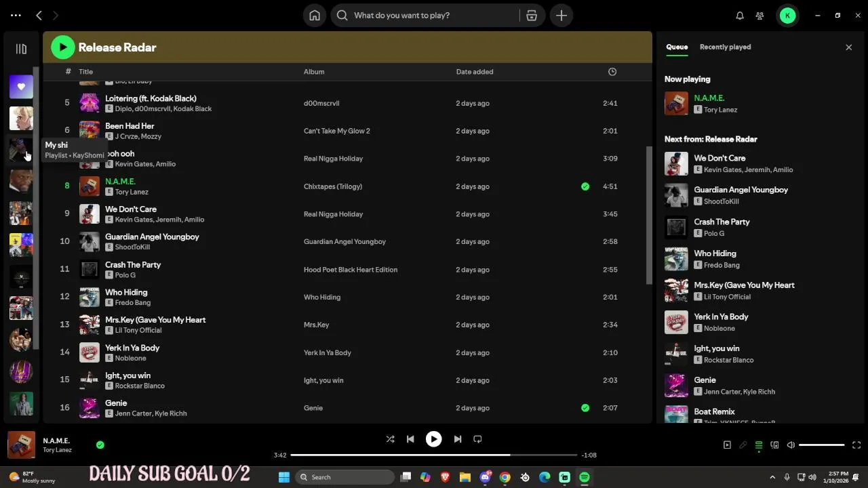Click Mrs.Key album art in track list
868x488 pixels.
(x=90, y=325)
